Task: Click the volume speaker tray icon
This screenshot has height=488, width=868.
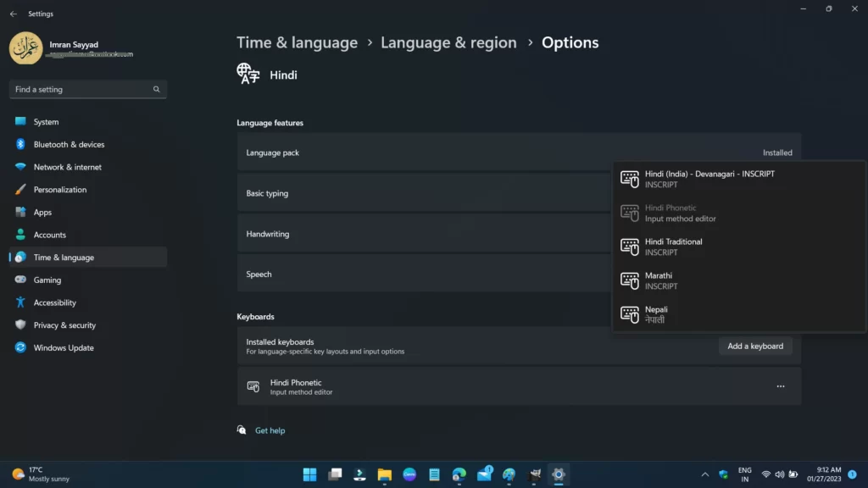Action: coord(780,474)
